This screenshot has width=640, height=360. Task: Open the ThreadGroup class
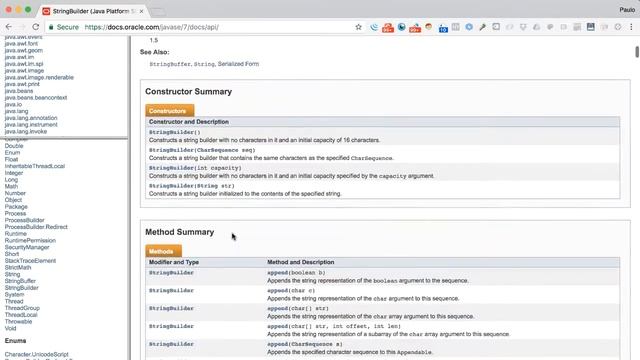coord(22,308)
